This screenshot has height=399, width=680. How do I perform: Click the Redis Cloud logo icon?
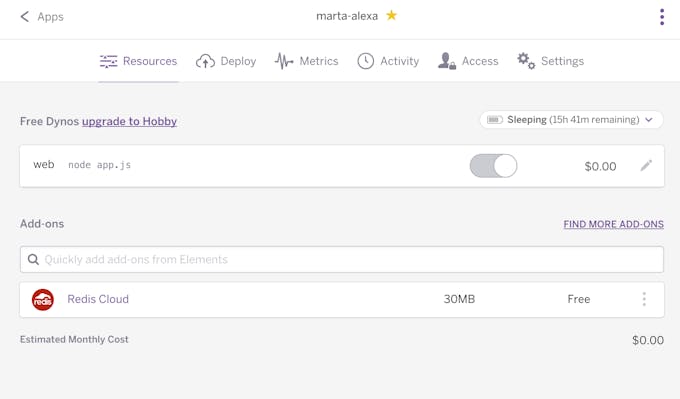coord(43,300)
